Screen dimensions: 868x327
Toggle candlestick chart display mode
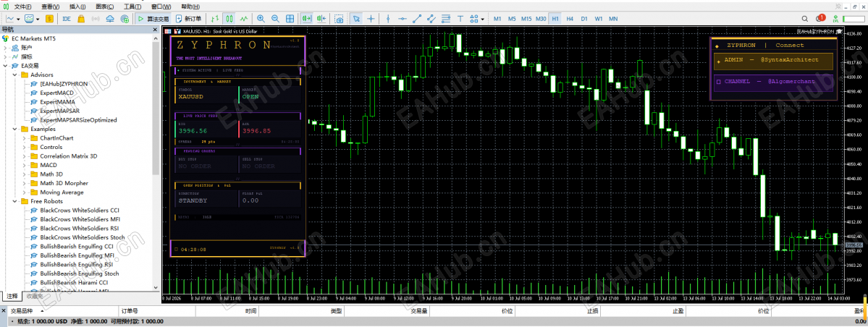(229, 18)
